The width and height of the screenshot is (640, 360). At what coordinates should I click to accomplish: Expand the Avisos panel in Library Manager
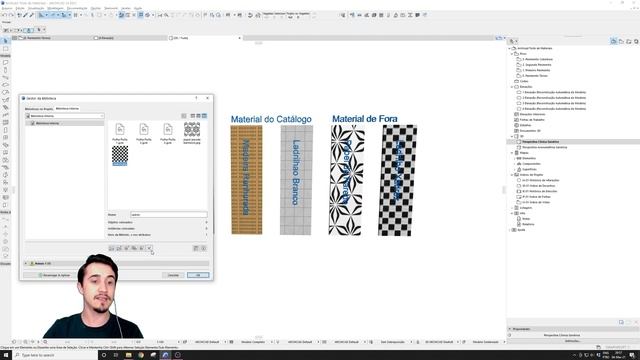26,264
